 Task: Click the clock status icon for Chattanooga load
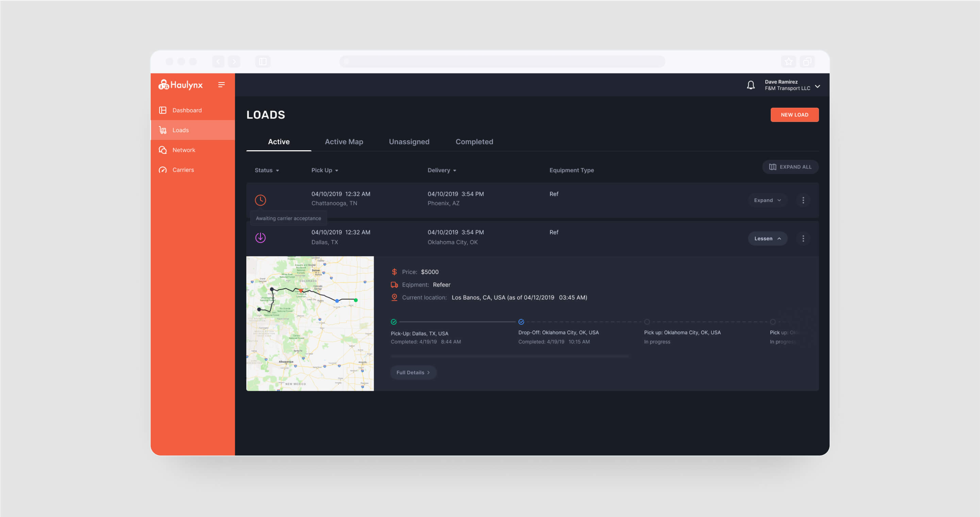tap(260, 200)
